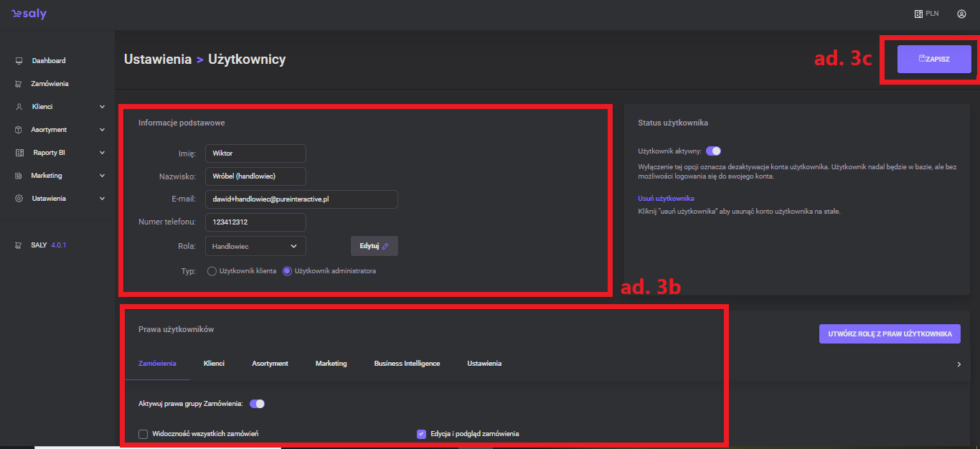Click the Usuń użytkownika link
Screen dimensions: 980x449
(x=666, y=198)
